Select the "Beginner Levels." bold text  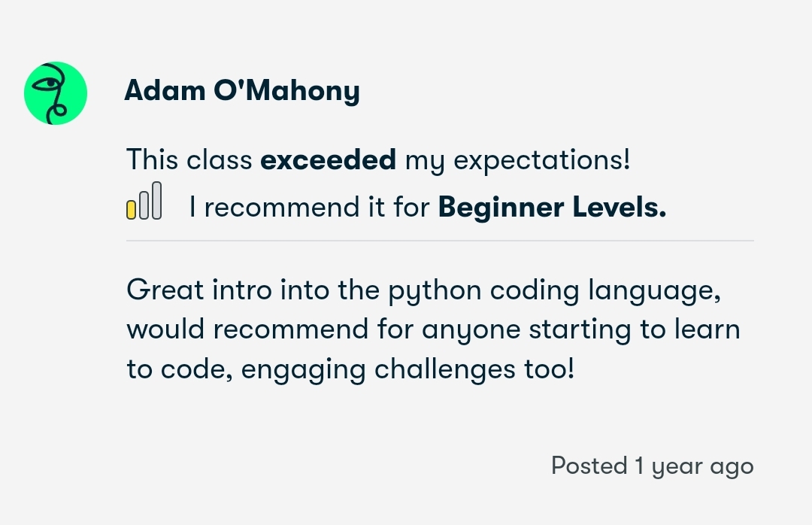[552, 207]
